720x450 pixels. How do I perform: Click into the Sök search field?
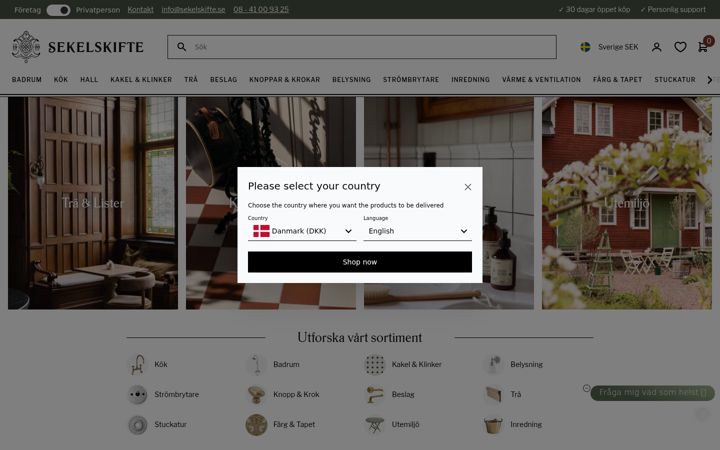tap(362, 47)
